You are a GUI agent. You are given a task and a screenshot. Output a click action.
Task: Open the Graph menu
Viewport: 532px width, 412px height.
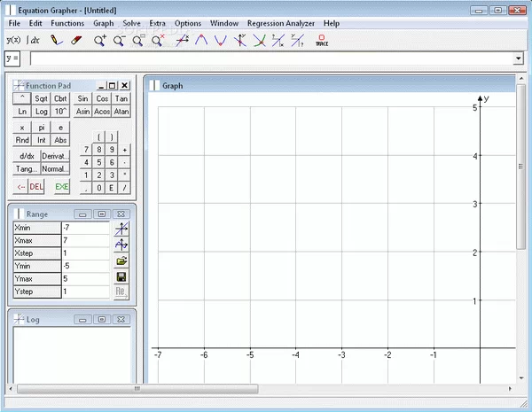pos(104,23)
